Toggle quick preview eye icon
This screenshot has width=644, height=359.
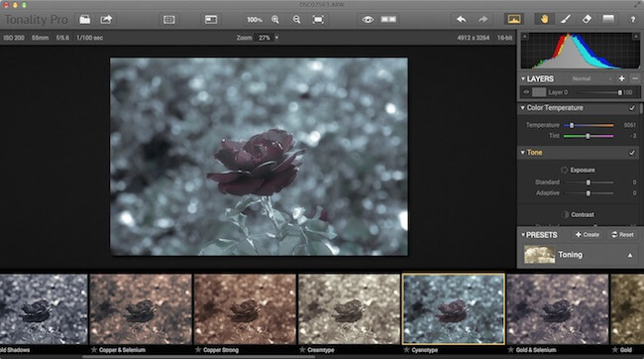[368, 19]
